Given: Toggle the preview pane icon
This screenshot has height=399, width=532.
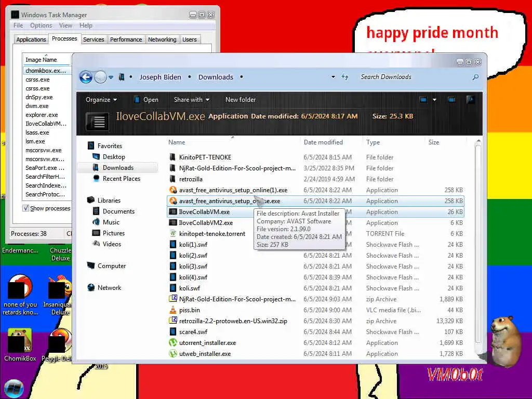Looking at the screenshot, I should pos(451,100).
